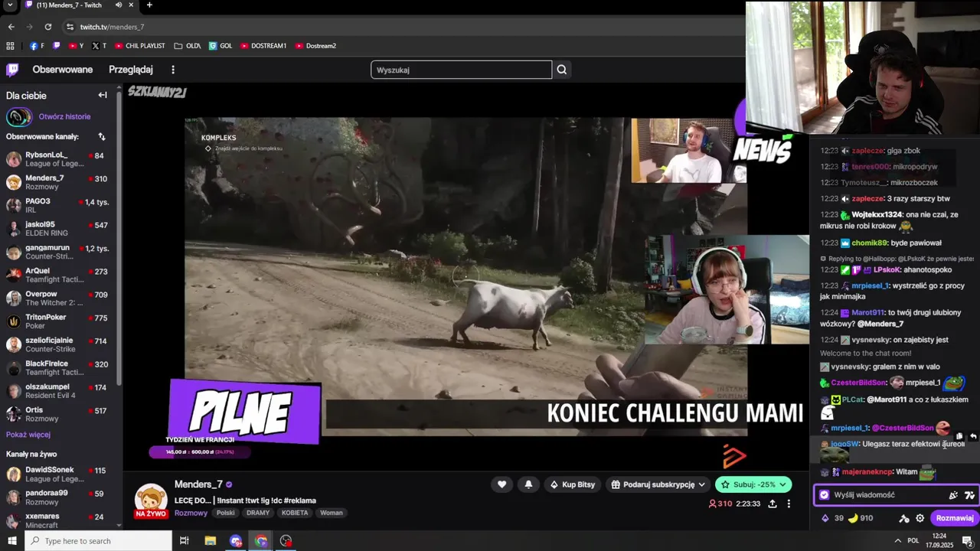This screenshot has height=551, width=980.
Task: Open the apps grid bookmark icon
Action: coord(10,46)
